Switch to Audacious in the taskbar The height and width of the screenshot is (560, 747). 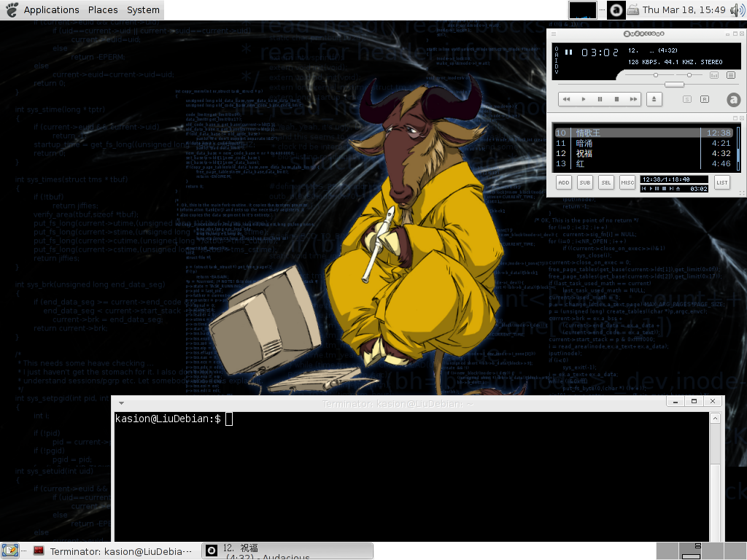click(x=287, y=551)
